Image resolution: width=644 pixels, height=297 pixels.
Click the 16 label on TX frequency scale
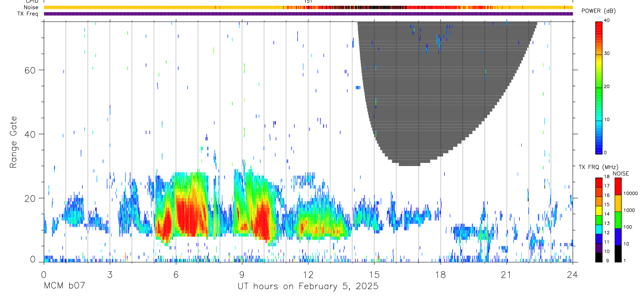tap(607, 195)
